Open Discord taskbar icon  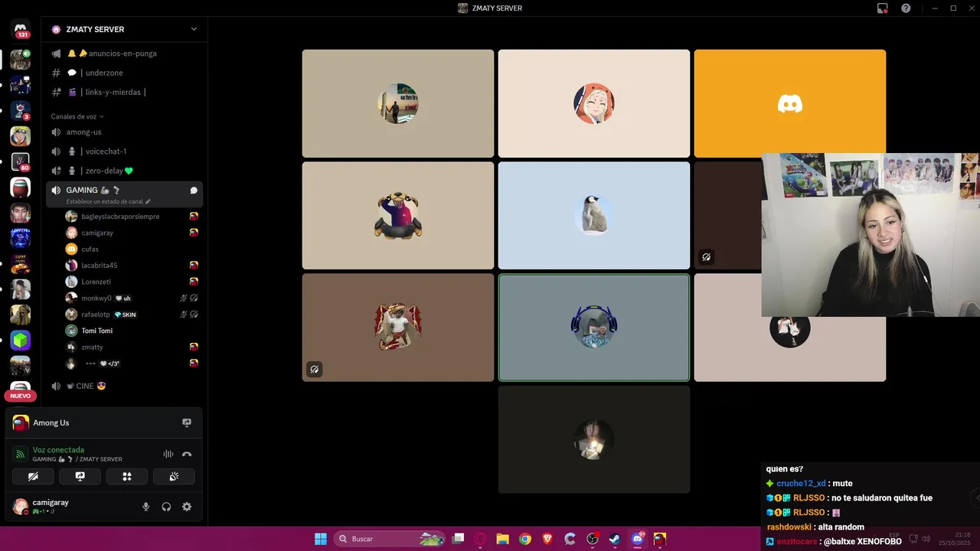point(638,539)
